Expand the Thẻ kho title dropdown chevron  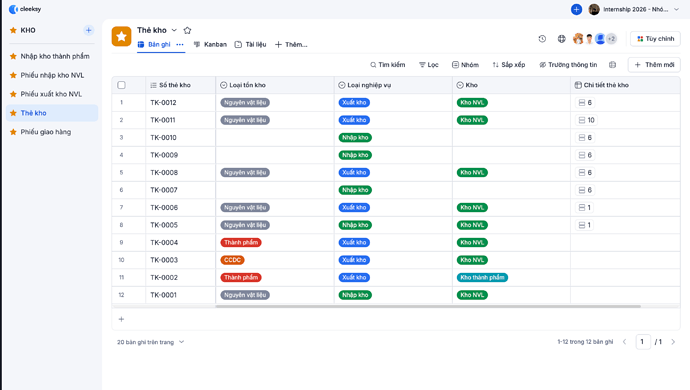point(174,30)
